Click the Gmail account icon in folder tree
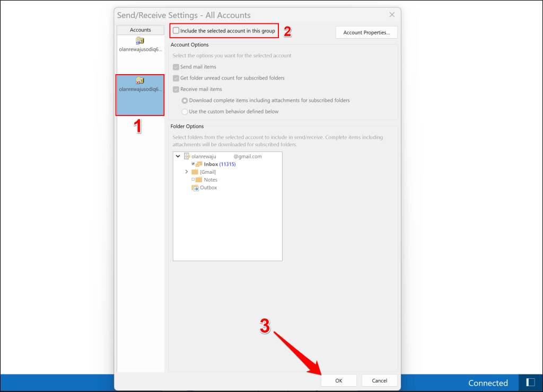Image resolution: width=543 pixels, height=392 pixels. (x=187, y=156)
